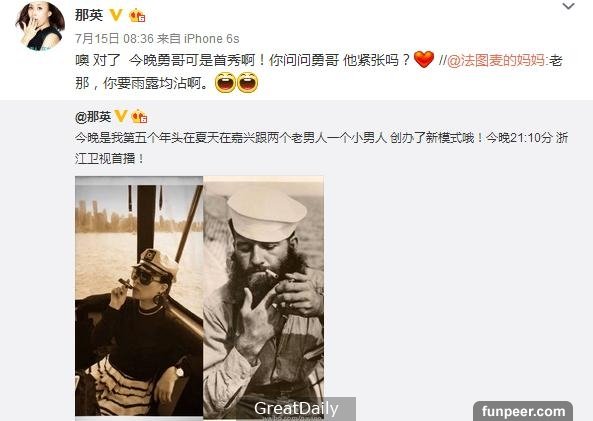The width and height of the screenshot is (593, 421).
Task: Click the yellow V verified badge at top
Action: [x=116, y=15]
